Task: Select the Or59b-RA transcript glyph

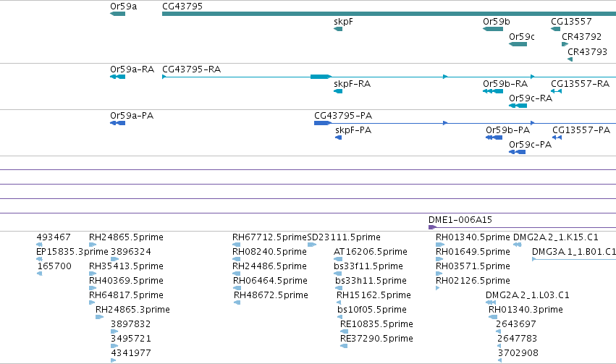Action: coord(493,91)
